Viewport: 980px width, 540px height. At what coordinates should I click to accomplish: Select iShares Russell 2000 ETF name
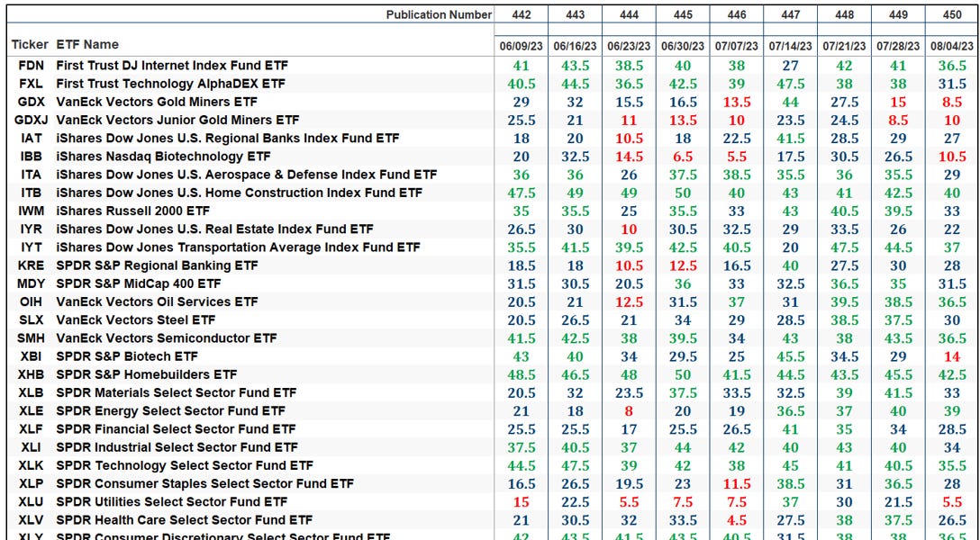coord(133,211)
